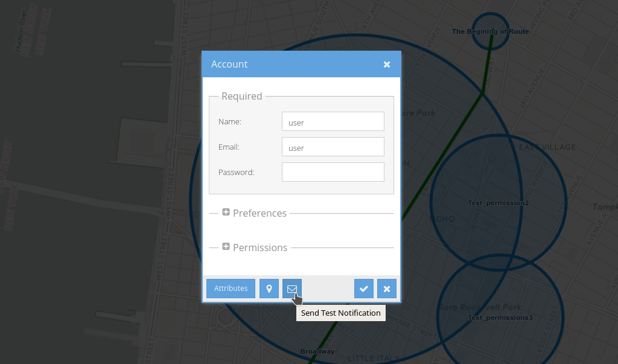Expand the Permissions section label
This screenshot has width=618, height=364.
(x=260, y=247)
